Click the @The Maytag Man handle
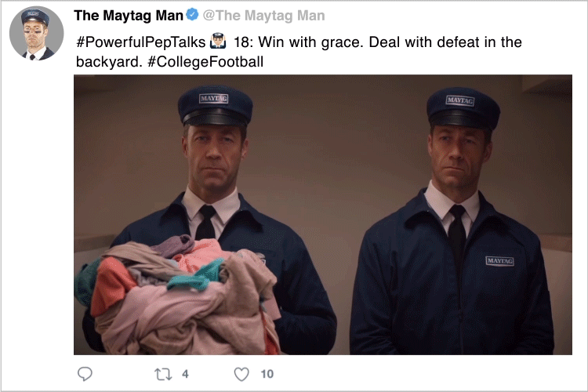588x392 pixels. pyautogui.click(x=264, y=16)
